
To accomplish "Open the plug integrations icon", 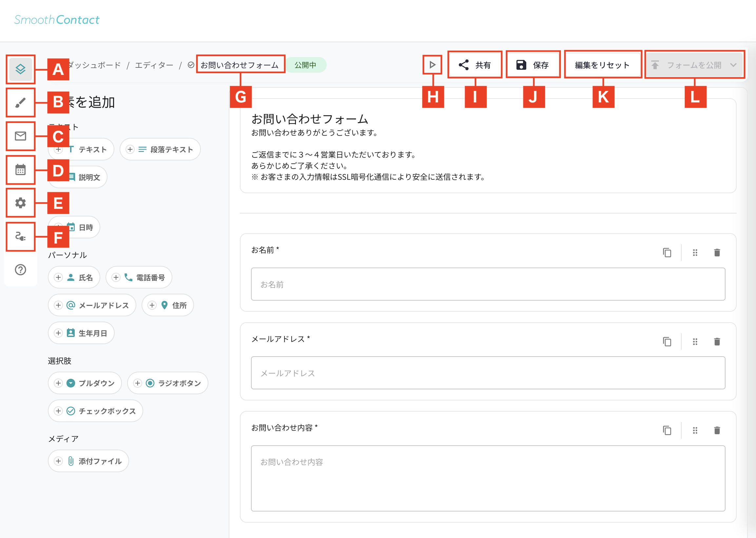I will [21, 236].
